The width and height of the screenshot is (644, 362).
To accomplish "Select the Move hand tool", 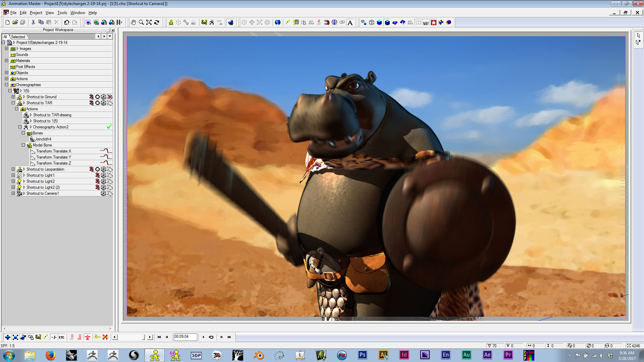I will pos(133,22).
